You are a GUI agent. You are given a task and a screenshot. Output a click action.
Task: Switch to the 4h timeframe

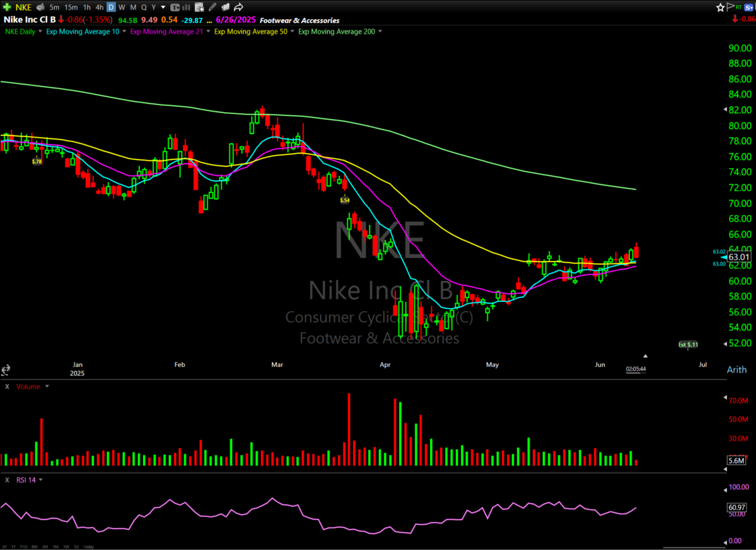[x=99, y=7]
